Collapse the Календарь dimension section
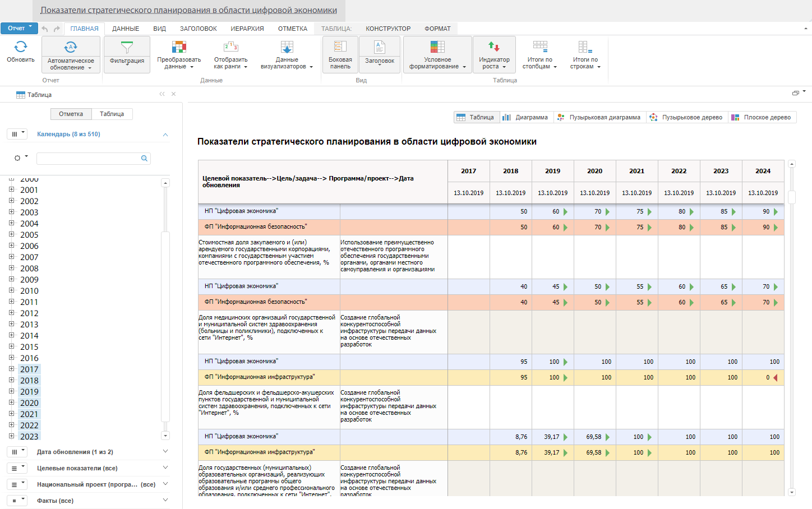Screen dimensions: 812x509 [x=165, y=135]
